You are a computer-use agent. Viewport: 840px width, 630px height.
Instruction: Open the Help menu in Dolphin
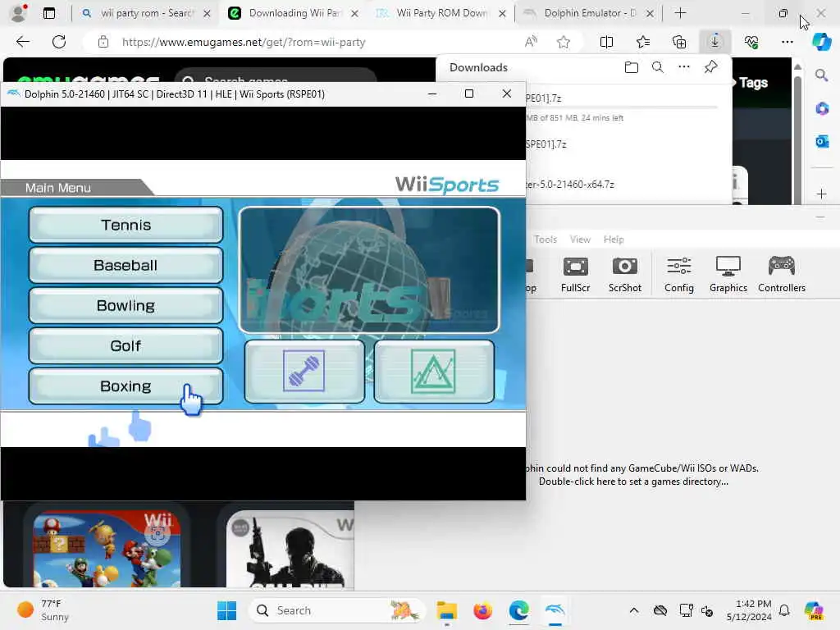[x=614, y=240]
